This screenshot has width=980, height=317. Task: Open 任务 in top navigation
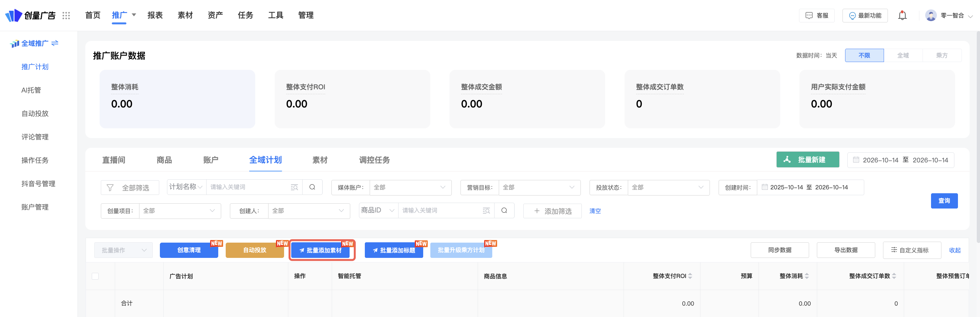245,15
